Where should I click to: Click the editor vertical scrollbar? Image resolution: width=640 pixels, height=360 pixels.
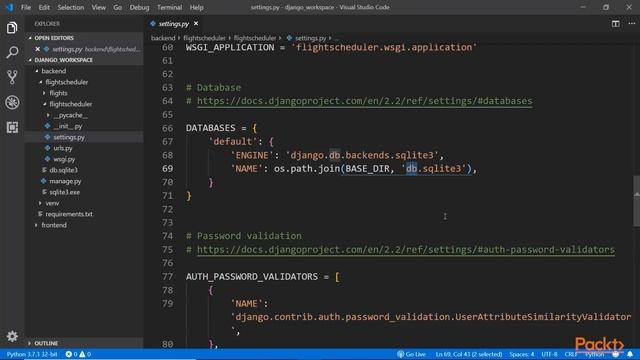636,201
